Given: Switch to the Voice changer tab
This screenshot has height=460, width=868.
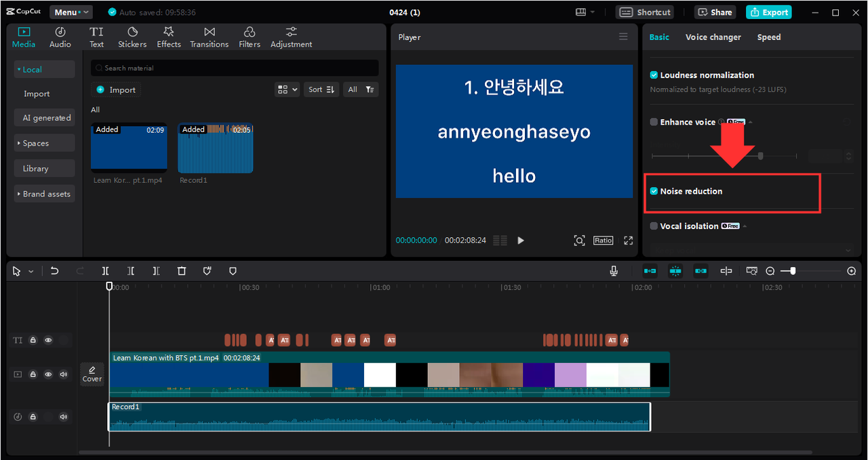Looking at the screenshot, I should pos(713,37).
